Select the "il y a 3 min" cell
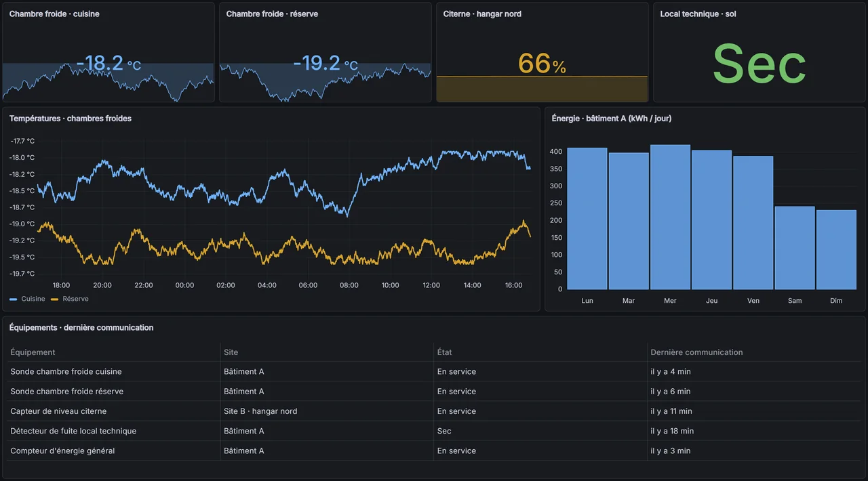The height and width of the screenshot is (481, 868). (754, 451)
